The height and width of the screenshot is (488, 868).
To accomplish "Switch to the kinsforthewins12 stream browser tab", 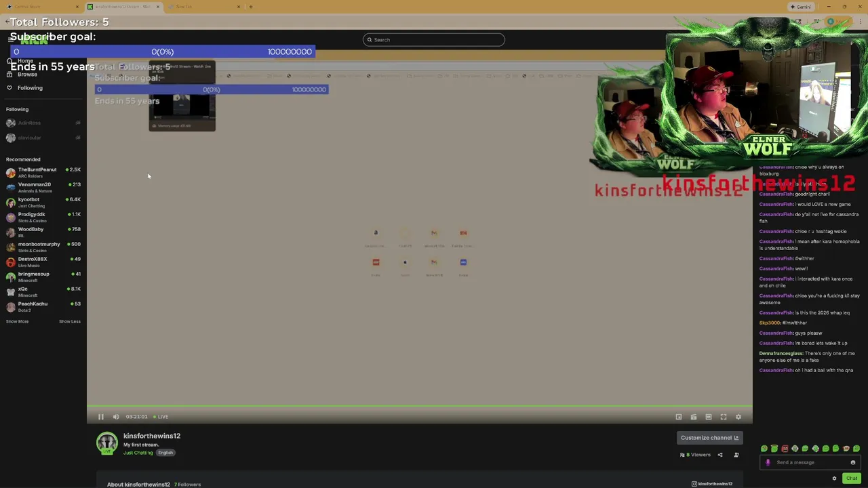I will pyautogui.click(x=123, y=7).
